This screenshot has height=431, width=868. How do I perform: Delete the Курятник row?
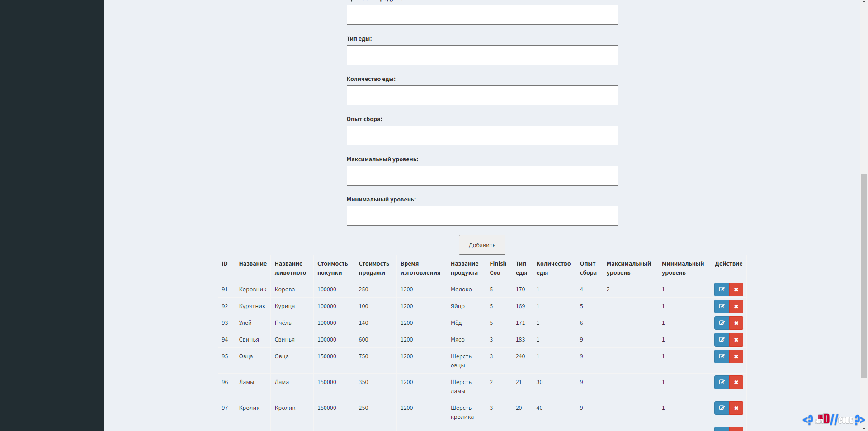[x=736, y=306]
